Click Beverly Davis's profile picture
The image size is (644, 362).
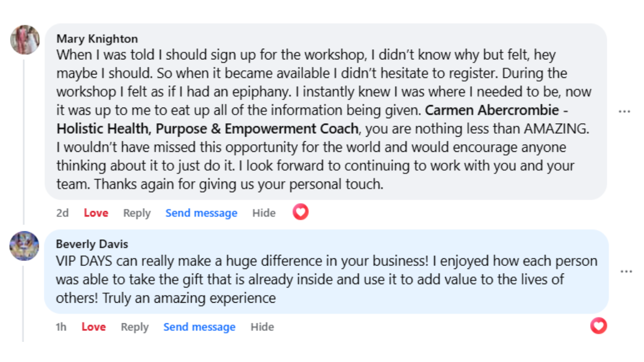tap(24, 246)
